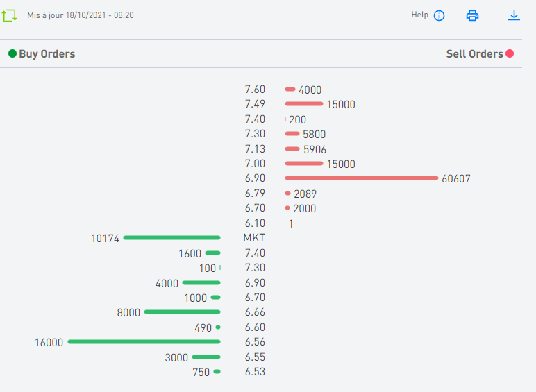Click the 60607 sell bar at 6.90
Viewport: 536px width, 392px height.
tap(361, 178)
